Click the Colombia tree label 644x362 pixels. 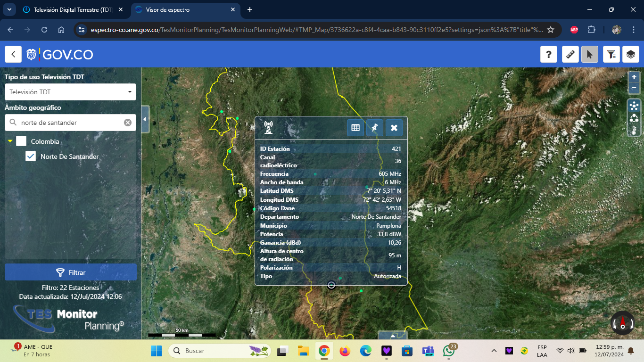click(45, 141)
